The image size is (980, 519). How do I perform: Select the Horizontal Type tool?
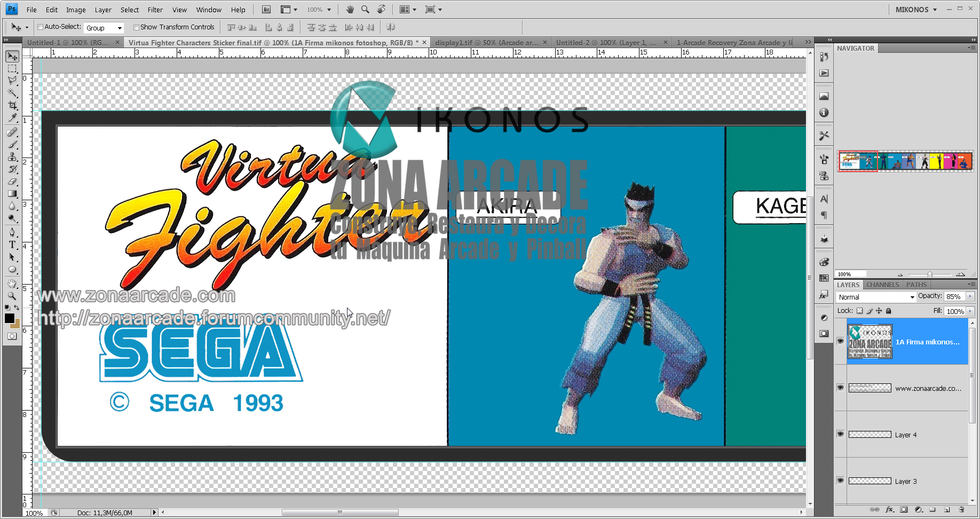pyautogui.click(x=12, y=245)
